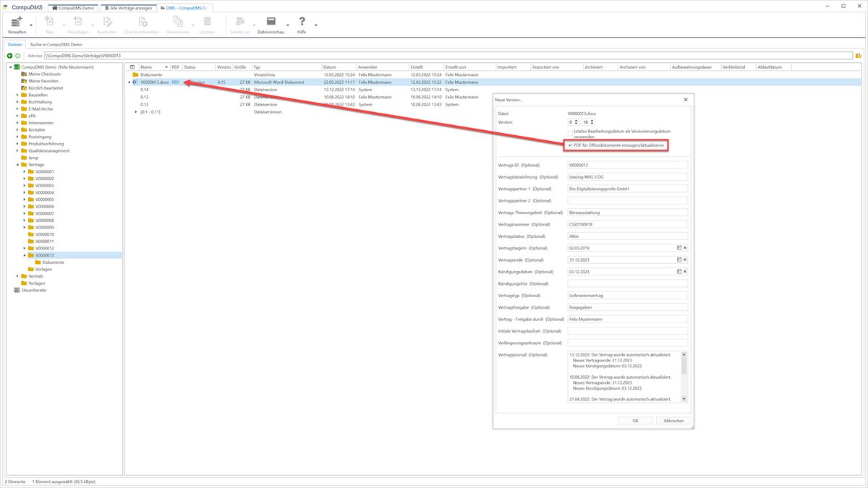
Task: Clear the Kündigungsdatum date with X
Action: [x=685, y=272]
